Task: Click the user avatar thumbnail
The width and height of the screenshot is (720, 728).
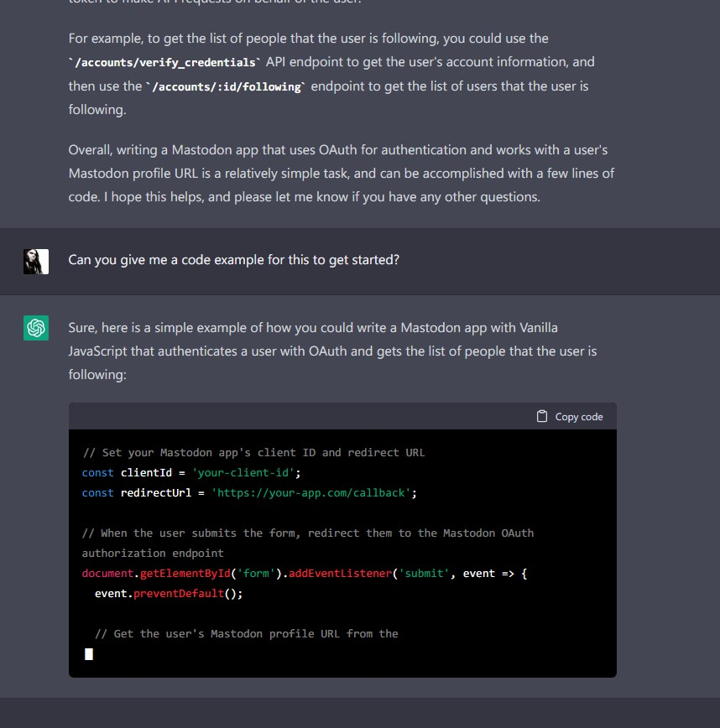Action: (x=36, y=262)
